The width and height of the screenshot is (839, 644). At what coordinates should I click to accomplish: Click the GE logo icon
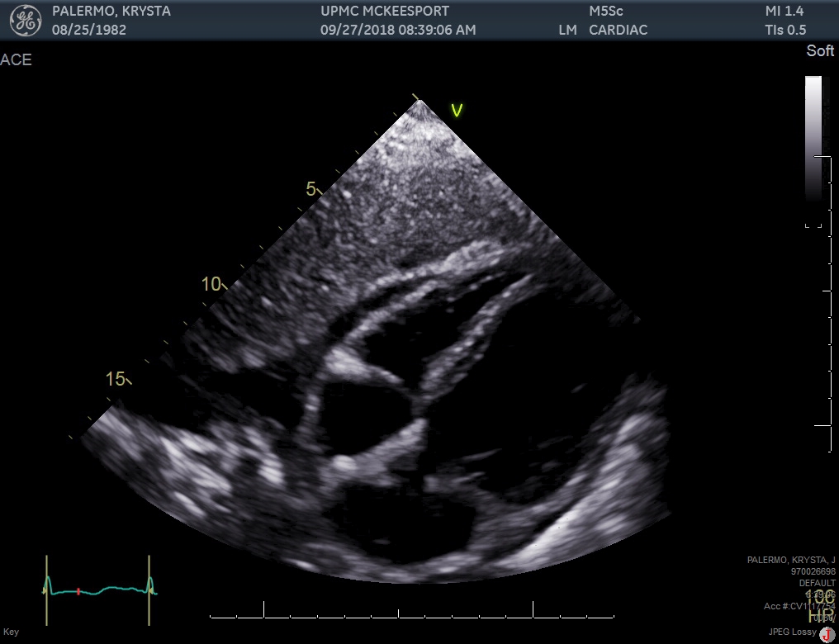(x=25, y=21)
